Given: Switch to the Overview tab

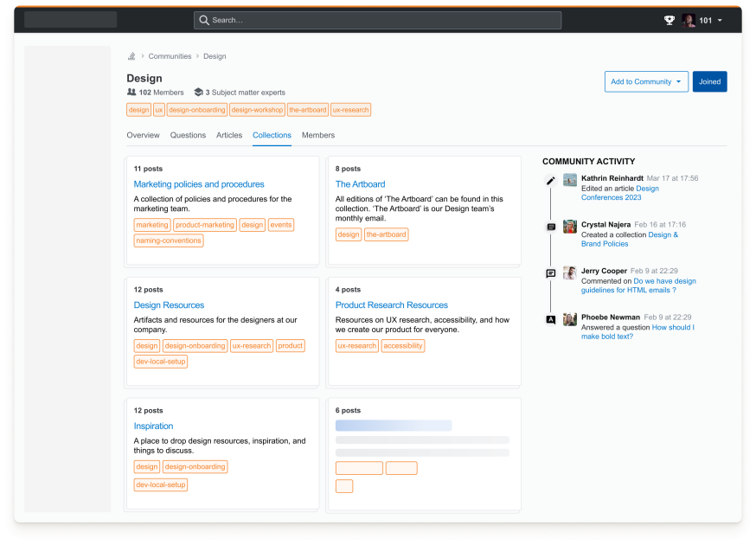Looking at the screenshot, I should (x=144, y=135).
